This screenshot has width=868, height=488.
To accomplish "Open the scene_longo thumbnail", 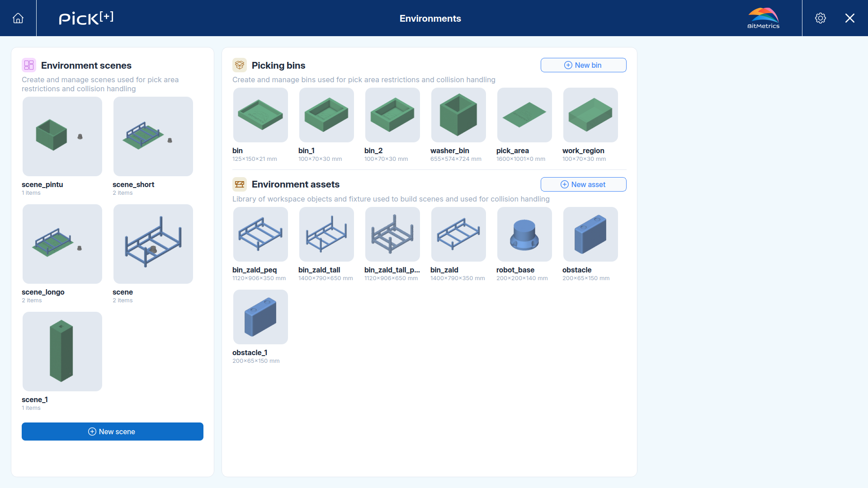I will pyautogui.click(x=62, y=244).
